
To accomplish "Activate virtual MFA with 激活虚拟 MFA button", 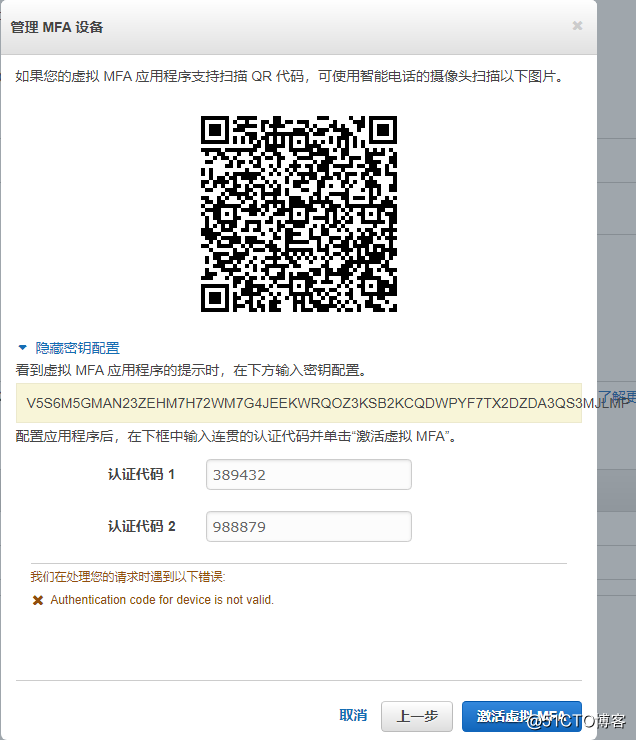I will [521, 716].
